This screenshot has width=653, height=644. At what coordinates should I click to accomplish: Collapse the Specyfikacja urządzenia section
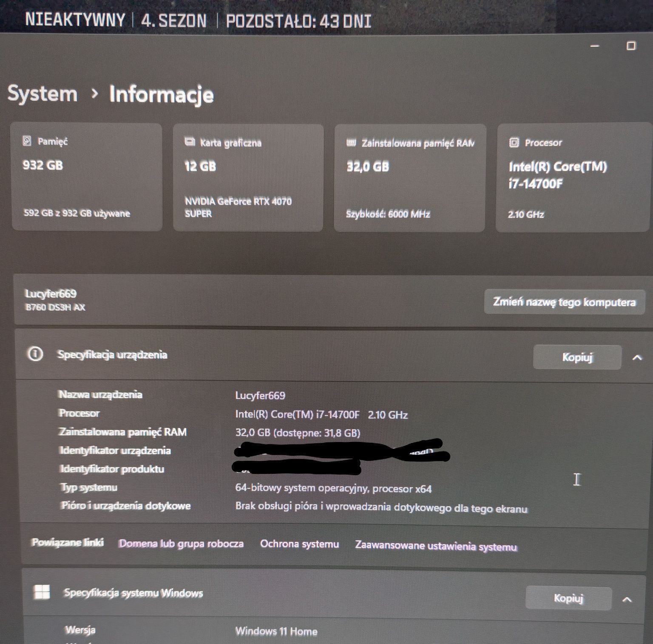point(637,357)
